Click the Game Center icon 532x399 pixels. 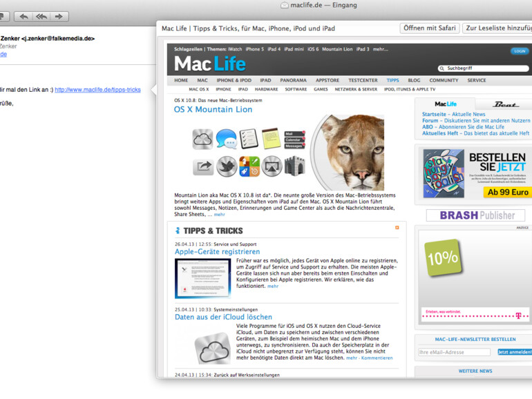[x=249, y=166]
